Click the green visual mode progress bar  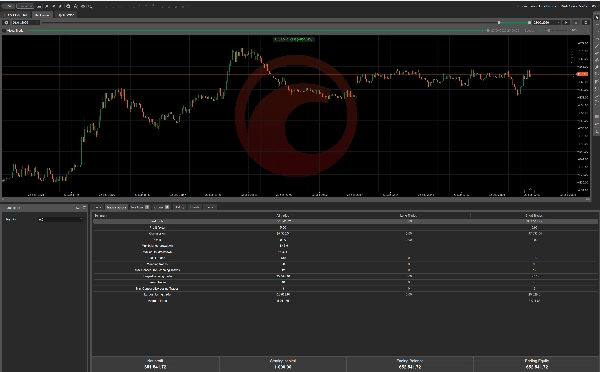point(257,30)
